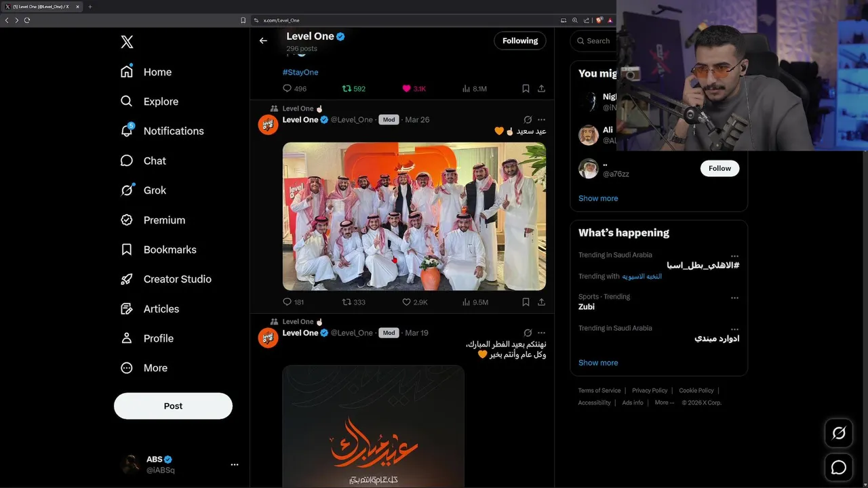The width and height of the screenshot is (868, 488).
Task: Open the Terms of Service link
Action: click(599, 390)
